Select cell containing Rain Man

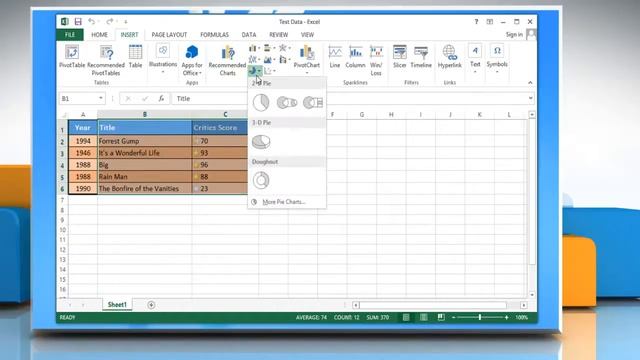pyautogui.click(x=144, y=176)
